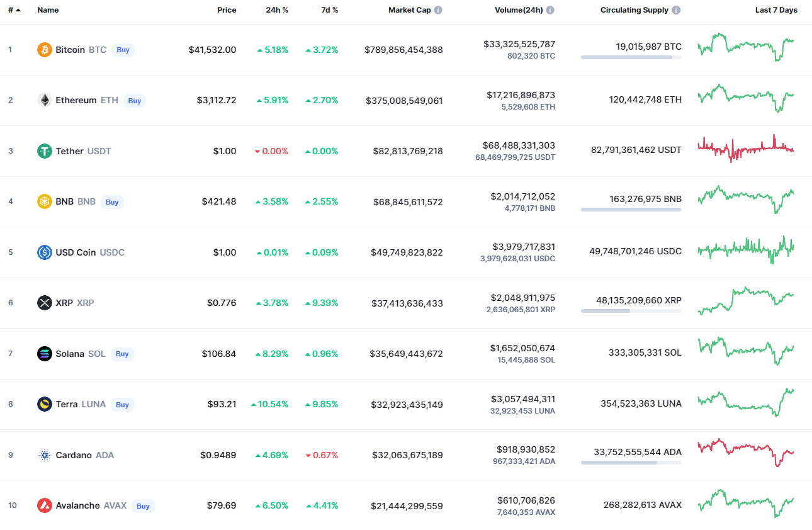The image size is (812, 530).
Task: Open Ethereum 7-day sparkline chart
Action: point(746,98)
